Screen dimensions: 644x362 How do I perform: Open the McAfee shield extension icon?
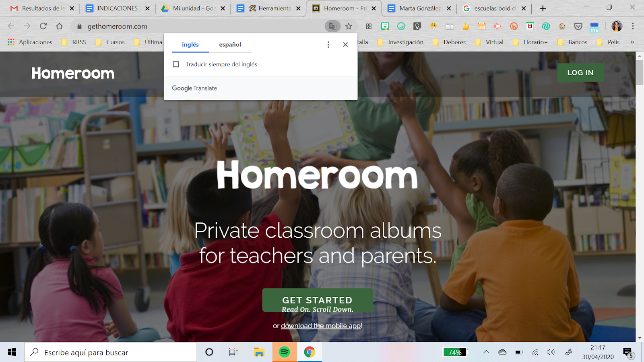pos(530,26)
